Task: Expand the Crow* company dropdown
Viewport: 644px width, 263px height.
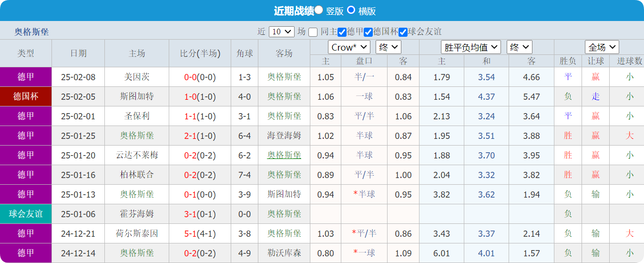Action: tap(349, 47)
